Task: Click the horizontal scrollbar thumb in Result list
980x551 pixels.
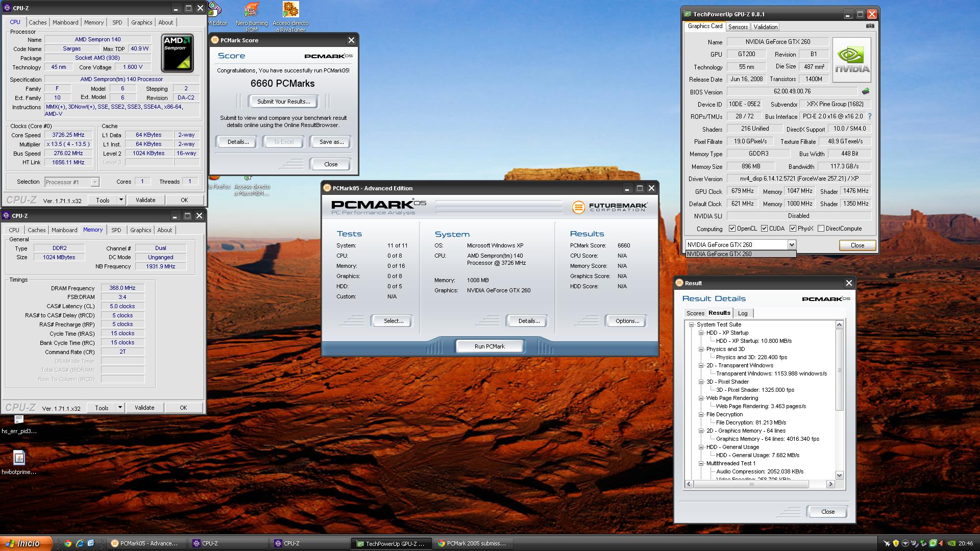Action: [751, 484]
